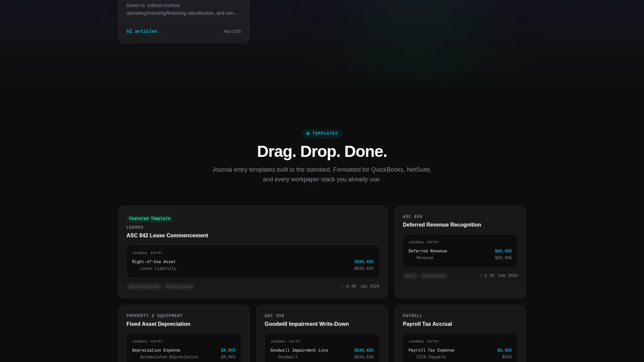
Task: Open Deferred Revenue Recognition template title
Action: [x=442, y=225]
